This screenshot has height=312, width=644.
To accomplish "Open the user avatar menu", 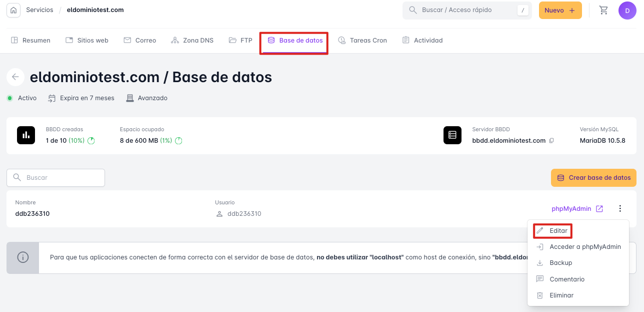I will pos(627,11).
